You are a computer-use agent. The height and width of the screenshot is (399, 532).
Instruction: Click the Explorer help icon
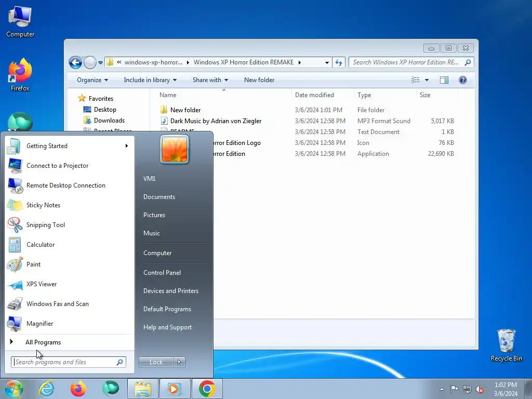pyautogui.click(x=463, y=80)
